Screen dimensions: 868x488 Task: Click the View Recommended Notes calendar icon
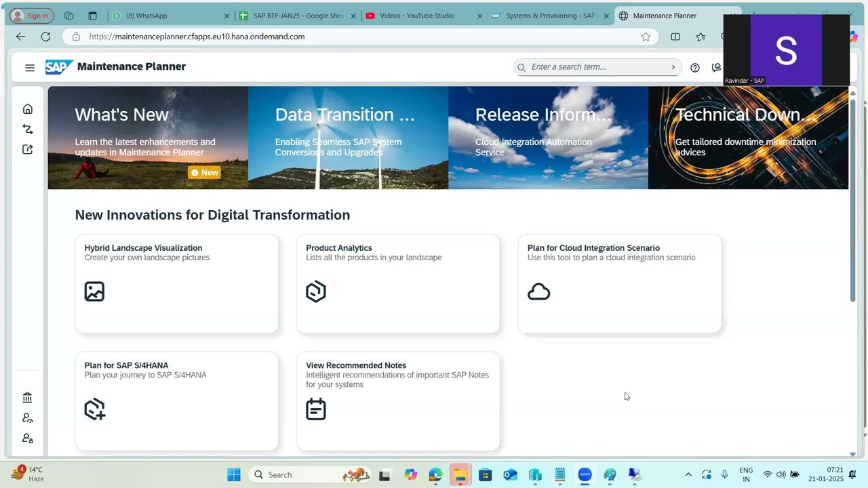[x=316, y=409]
